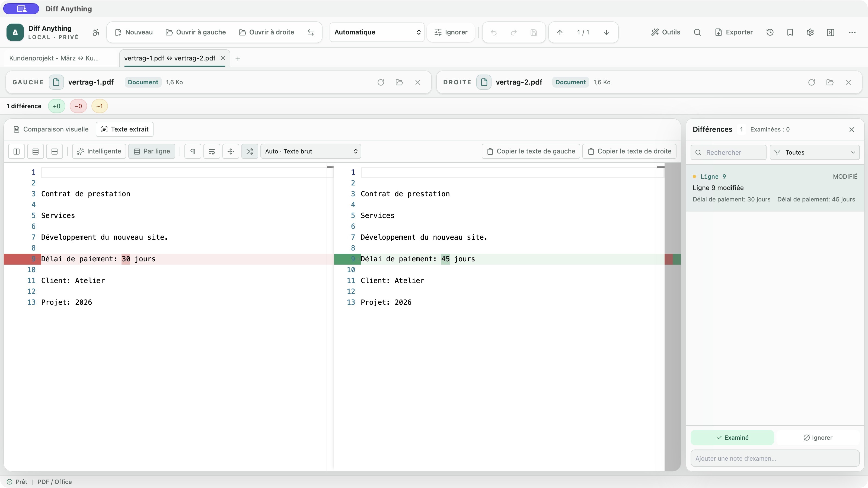Select the Texte extrait tab
The height and width of the screenshot is (488, 868).
coord(125,129)
